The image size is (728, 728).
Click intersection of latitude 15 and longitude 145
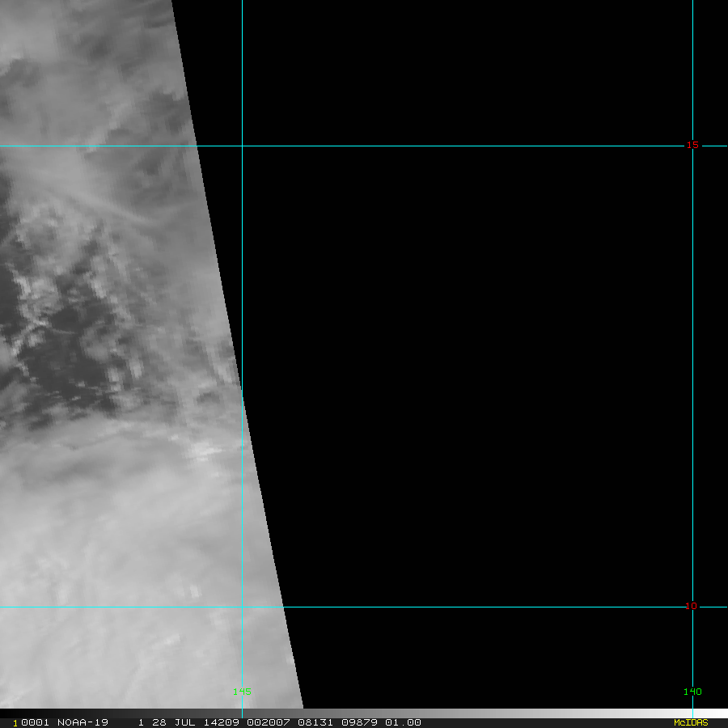click(242, 146)
